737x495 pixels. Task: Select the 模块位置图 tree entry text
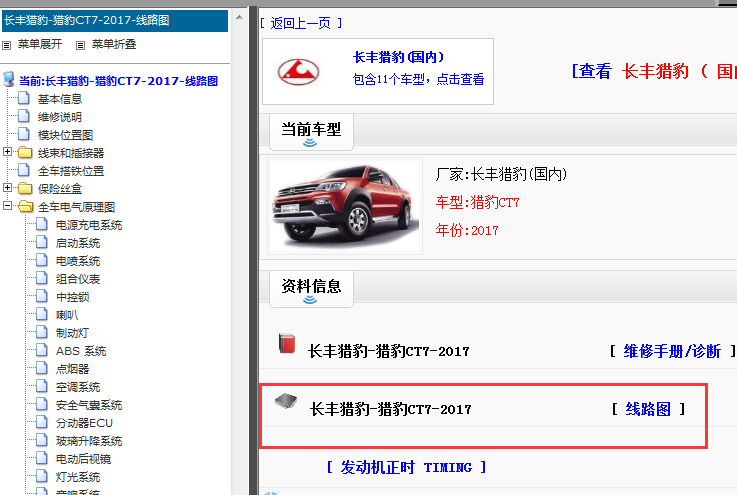click(x=65, y=135)
